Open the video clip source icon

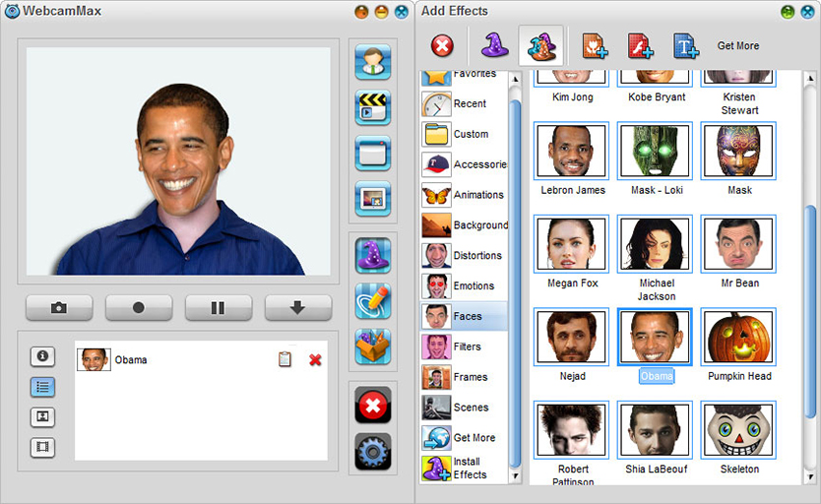point(373,107)
